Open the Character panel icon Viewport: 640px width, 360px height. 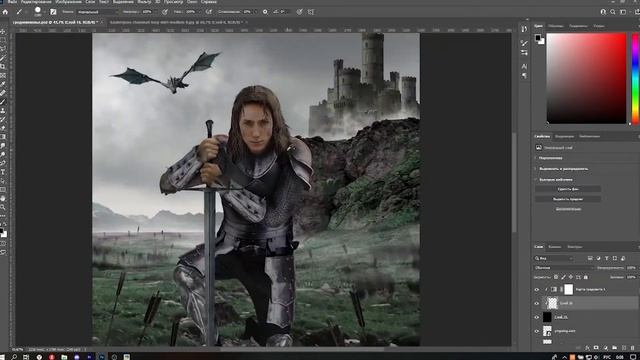pos(524,66)
